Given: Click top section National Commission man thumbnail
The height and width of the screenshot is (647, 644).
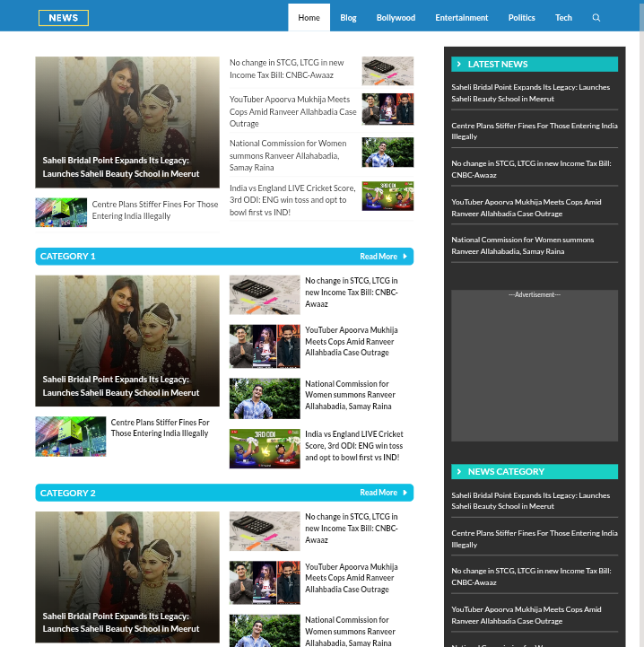Looking at the screenshot, I should point(387,153).
